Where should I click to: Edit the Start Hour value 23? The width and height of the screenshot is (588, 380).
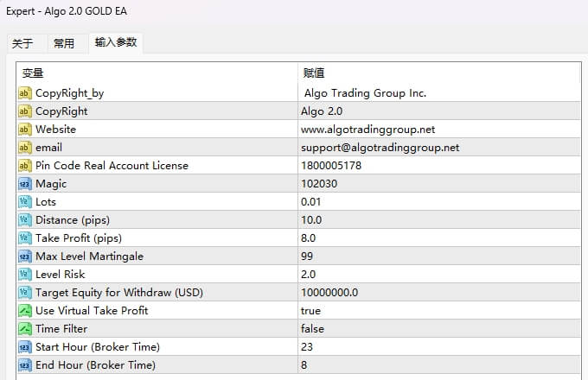307,346
